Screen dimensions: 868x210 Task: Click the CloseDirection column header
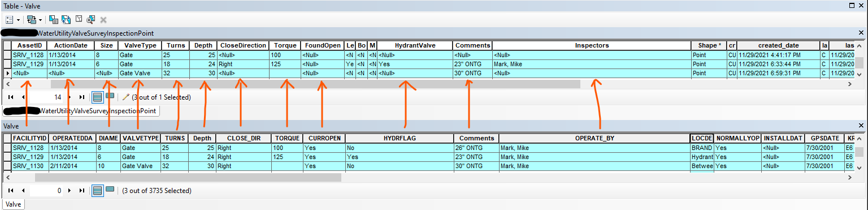point(243,45)
